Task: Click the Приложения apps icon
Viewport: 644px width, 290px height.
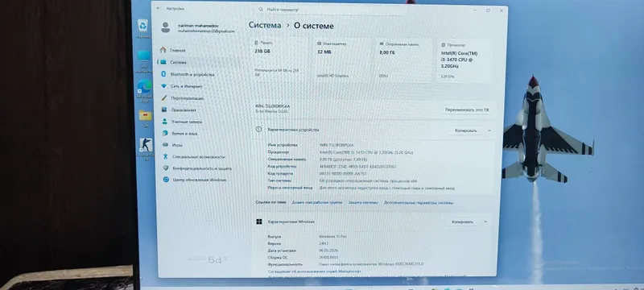Action: click(164, 110)
